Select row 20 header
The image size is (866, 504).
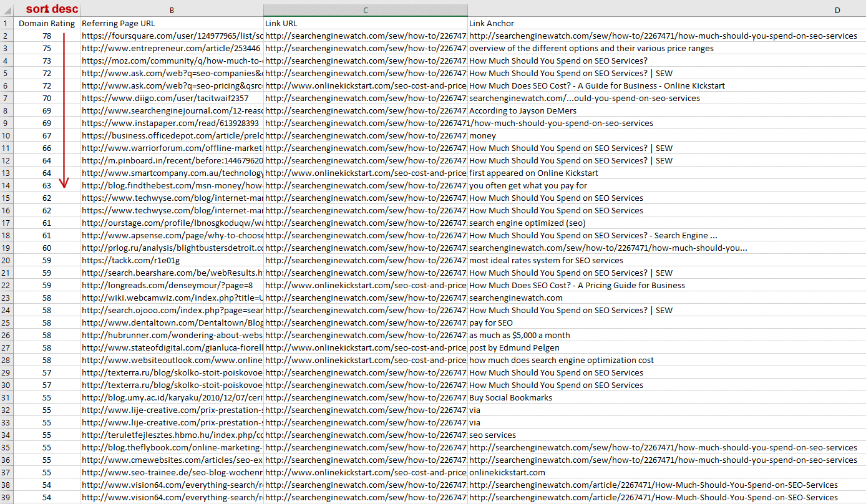coord(6,260)
